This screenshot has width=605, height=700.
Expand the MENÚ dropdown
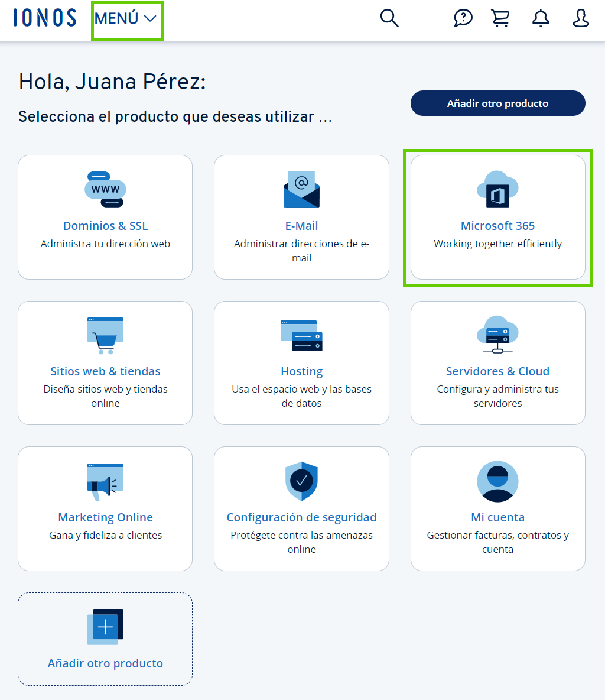point(125,18)
